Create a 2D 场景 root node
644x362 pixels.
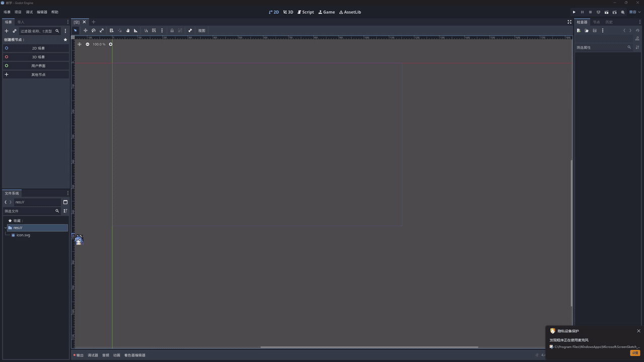[38, 48]
